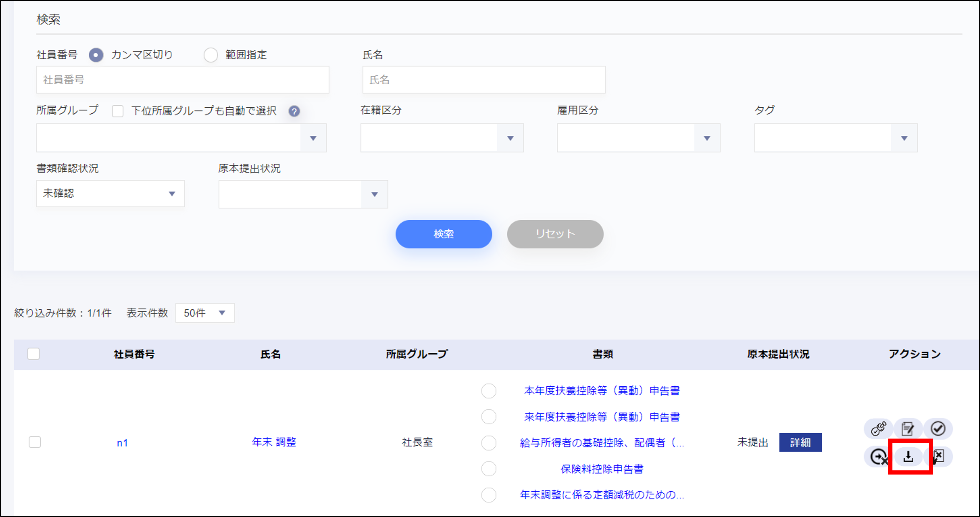
Task: Select the 範囲指定 radio button
Action: (x=211, y=55)
